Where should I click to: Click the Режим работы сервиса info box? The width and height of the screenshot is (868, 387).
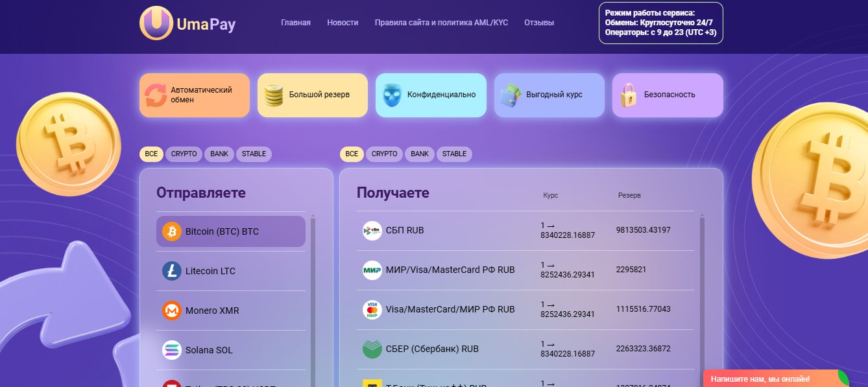point(660,23)
